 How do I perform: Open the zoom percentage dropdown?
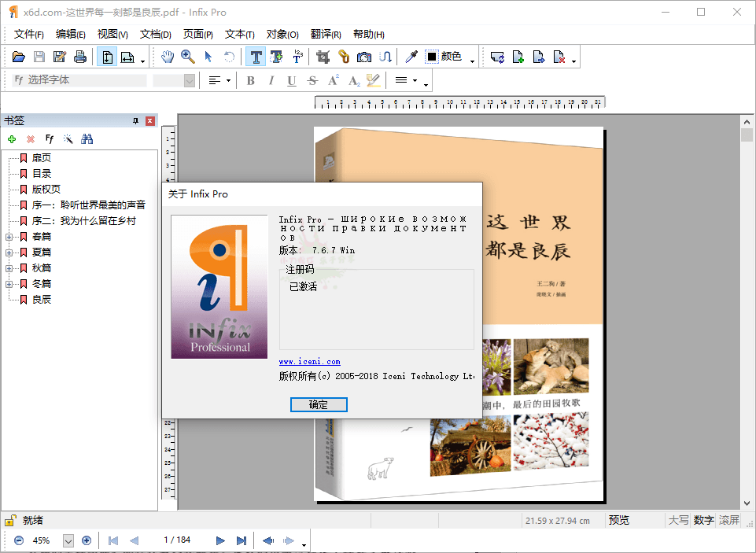pos(68,540)
